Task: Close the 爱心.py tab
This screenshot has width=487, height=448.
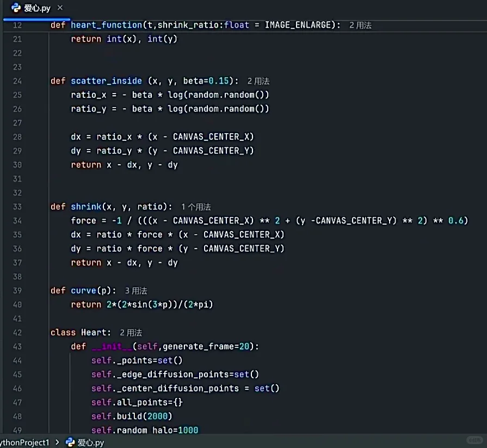Action: [x=60, y=8]
